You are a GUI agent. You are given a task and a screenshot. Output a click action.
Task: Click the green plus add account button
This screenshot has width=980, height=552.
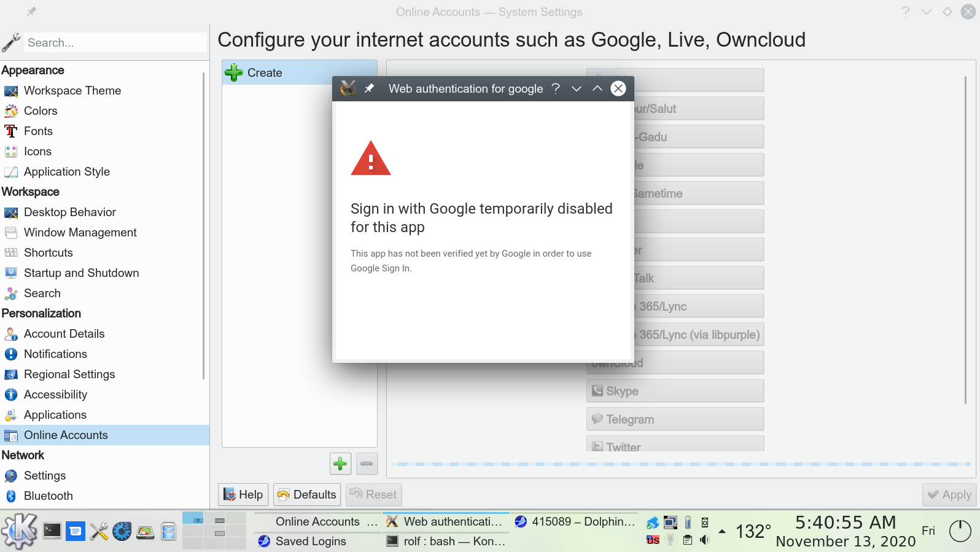pos(341,464)
